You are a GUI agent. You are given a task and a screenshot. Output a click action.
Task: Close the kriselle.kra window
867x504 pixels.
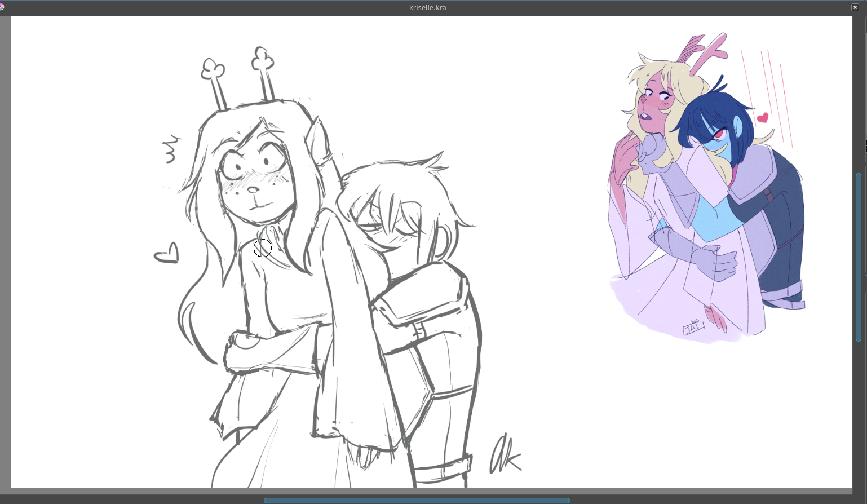click(855, 7)
